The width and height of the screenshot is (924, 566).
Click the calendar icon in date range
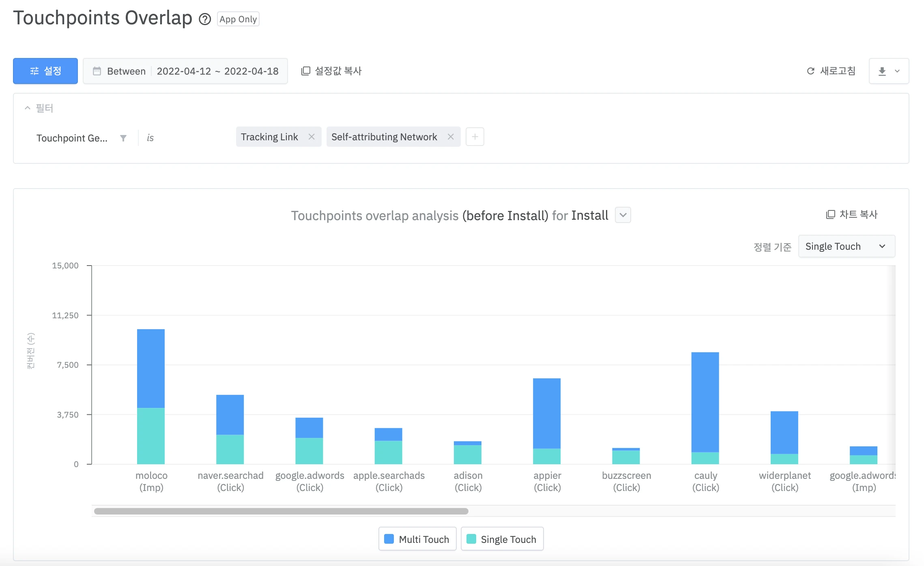97,71
